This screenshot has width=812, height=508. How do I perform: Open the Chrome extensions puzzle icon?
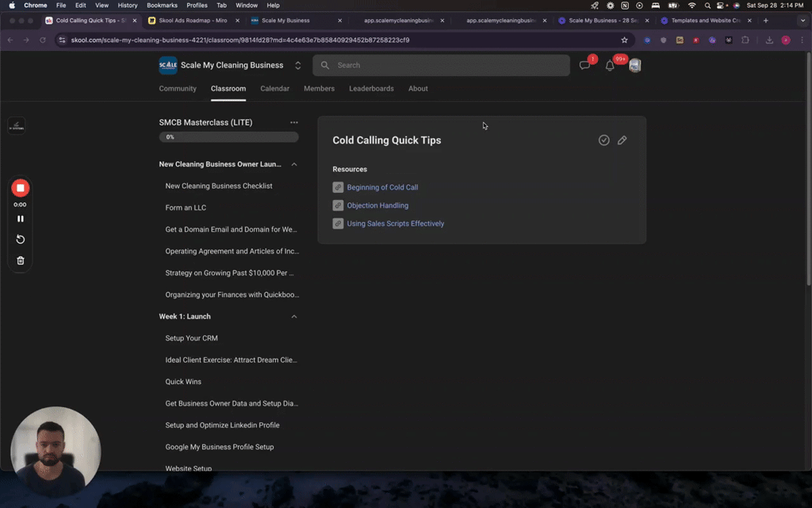pyautogui.click(x=745, y=40)
